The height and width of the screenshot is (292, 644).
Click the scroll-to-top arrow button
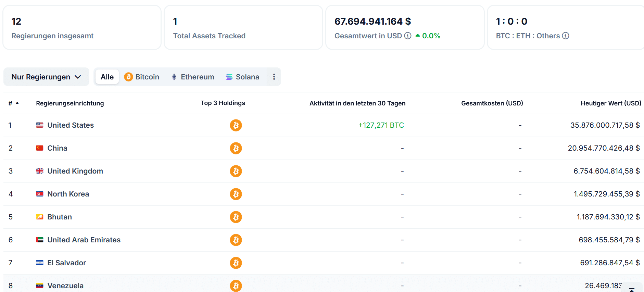pos(632,289)
